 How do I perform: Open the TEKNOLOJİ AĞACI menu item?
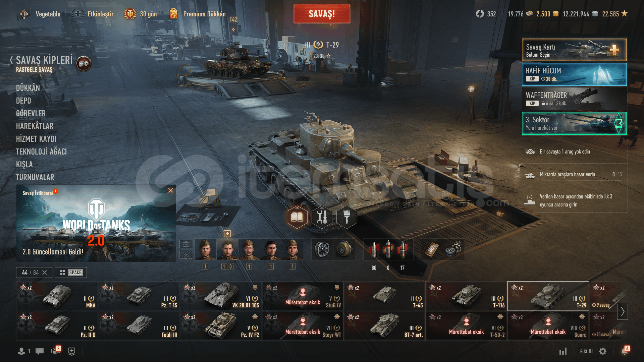[x=41, y=152]
